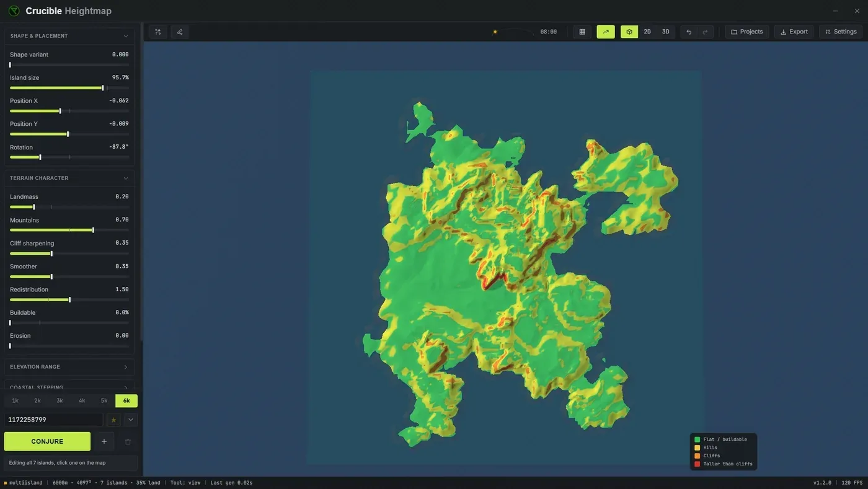This screenshot has height=489, width=868.
Task: Click the Crucible logo icon
Action: click(14, 11)
